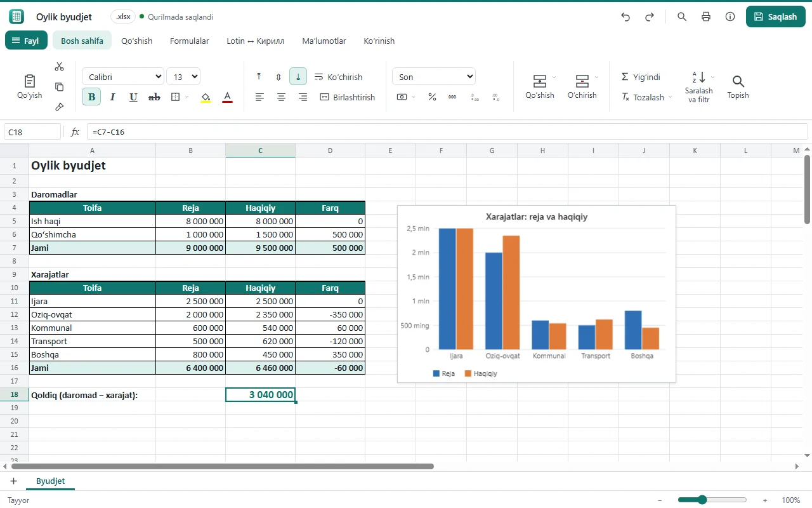Click the percent format icon
The height and width of the screenshot is (508, 812).
pyautogui.click(x=432, y=97)
